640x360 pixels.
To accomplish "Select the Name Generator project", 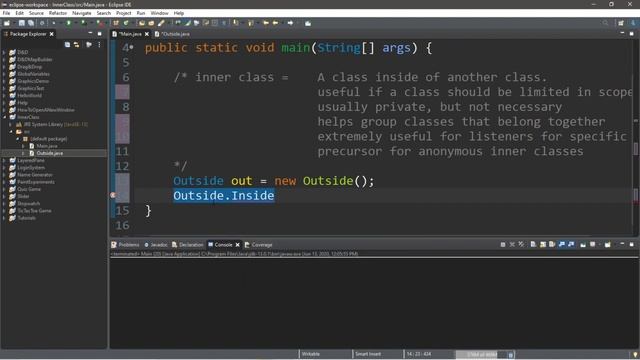I will point(35,175).
